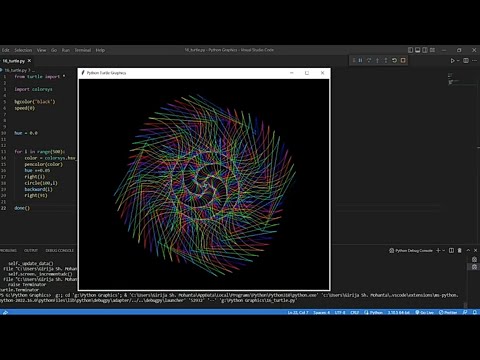Open the customize layout icon

click(x=432, y=50)
